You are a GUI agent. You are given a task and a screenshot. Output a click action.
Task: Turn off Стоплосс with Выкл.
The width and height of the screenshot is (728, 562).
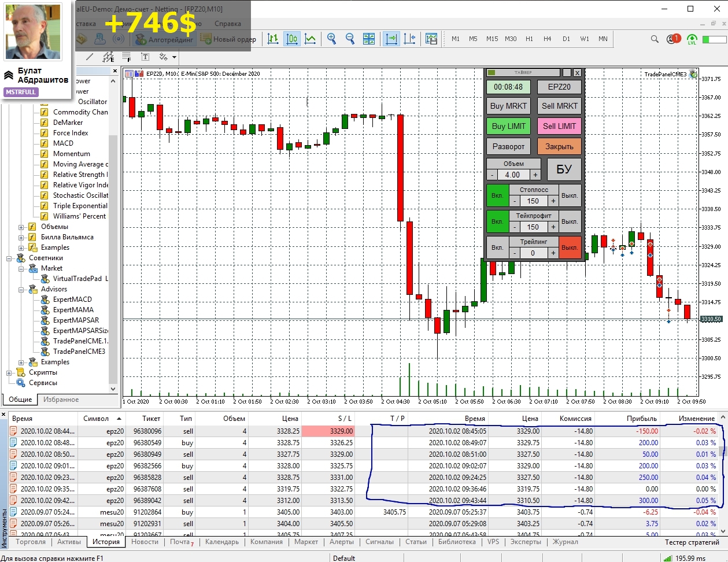click(570, 195)
